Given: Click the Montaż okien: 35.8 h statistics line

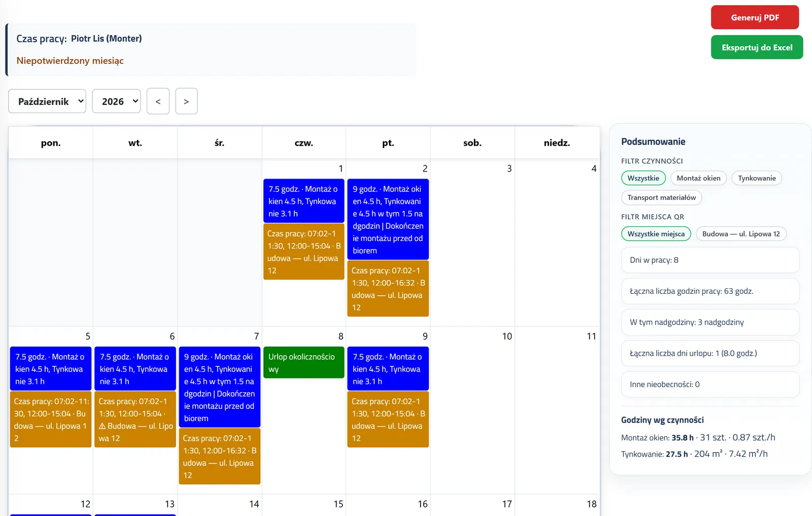Looking at the screenshot, I should (x=698, y=437).
